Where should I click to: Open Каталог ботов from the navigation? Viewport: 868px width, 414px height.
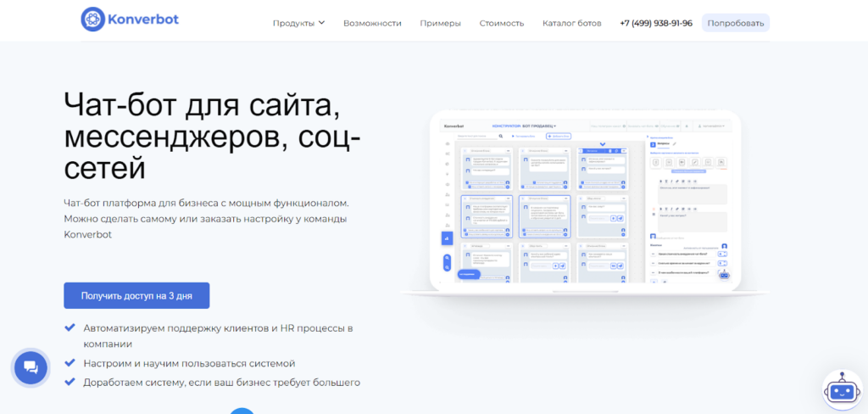(x=571, y=23)
